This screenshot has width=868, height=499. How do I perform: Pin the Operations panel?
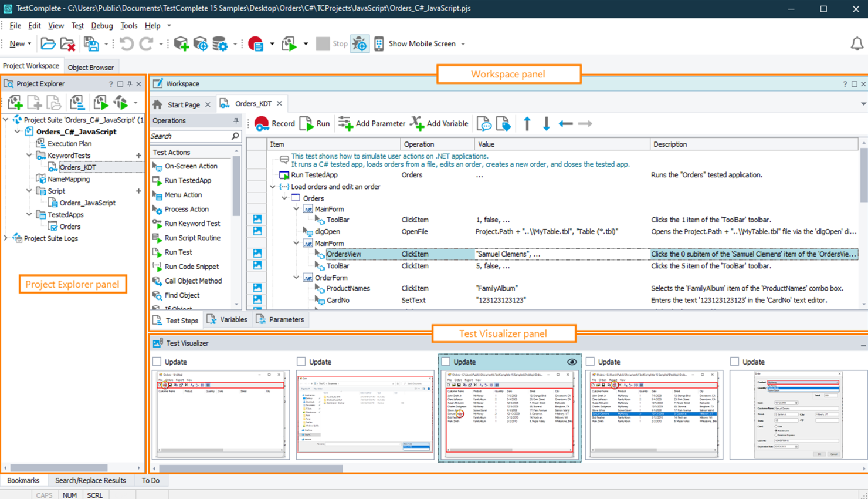236,120
